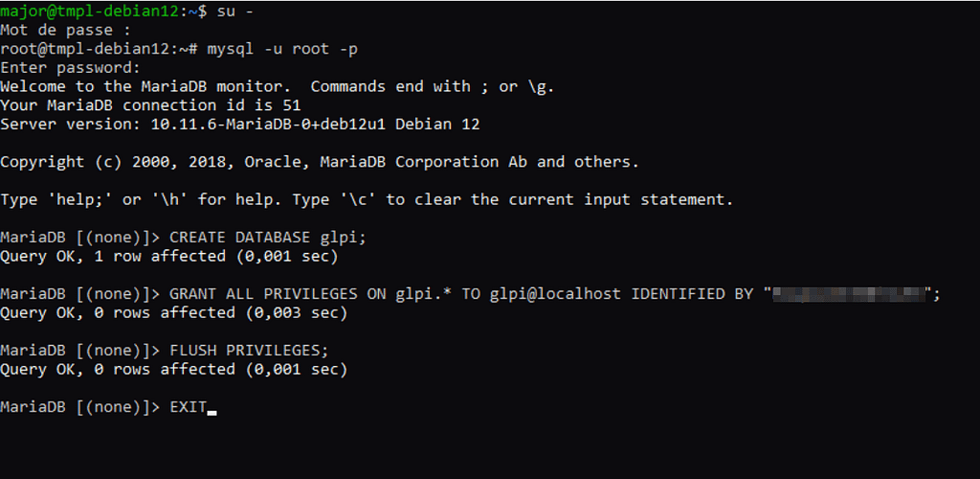
Task: Click the blinking cursor after EXIT
Action: 212,411
